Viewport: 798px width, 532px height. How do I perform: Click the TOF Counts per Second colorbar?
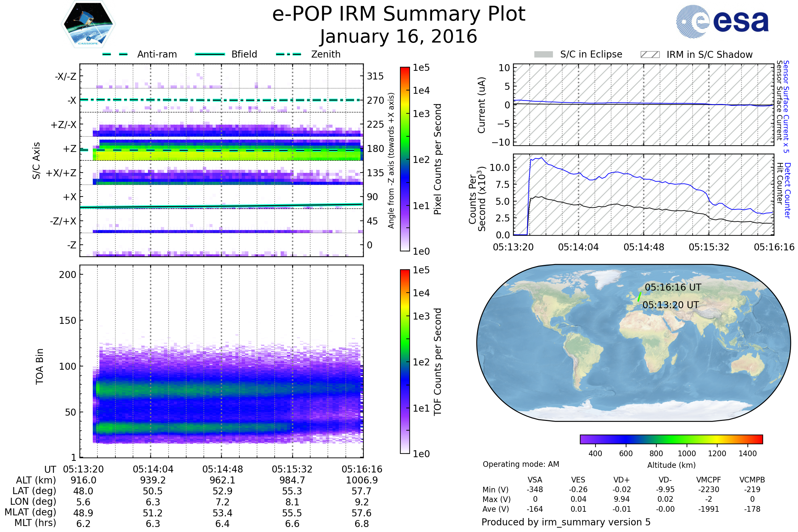[405, 361]
